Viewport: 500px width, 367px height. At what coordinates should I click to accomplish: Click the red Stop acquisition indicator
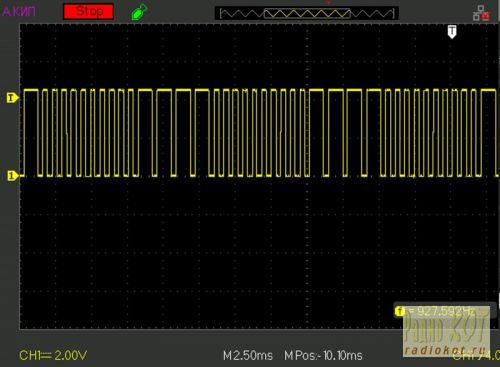coord(88,12)
